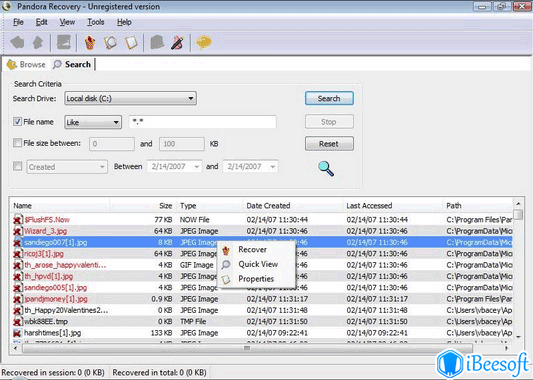Viewport: 533px width, 380px height.
Task: Click the 133 KB size cell
Action: pyautogui.click(x=161, y=333)
